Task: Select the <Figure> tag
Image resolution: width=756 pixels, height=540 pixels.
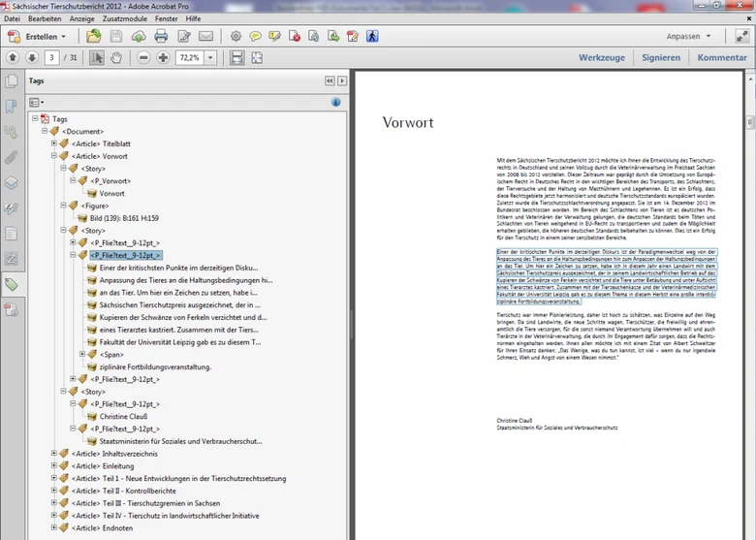Action: click(x=95, y=206)
